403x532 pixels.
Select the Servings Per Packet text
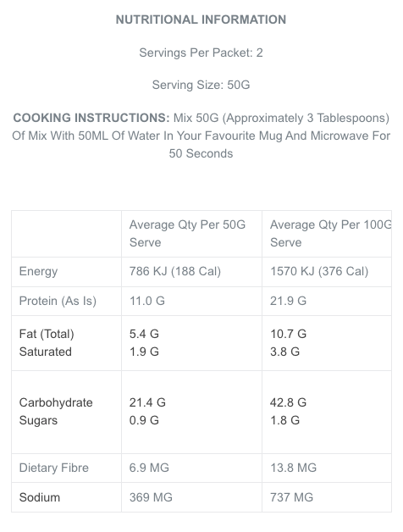coord(201,53)
